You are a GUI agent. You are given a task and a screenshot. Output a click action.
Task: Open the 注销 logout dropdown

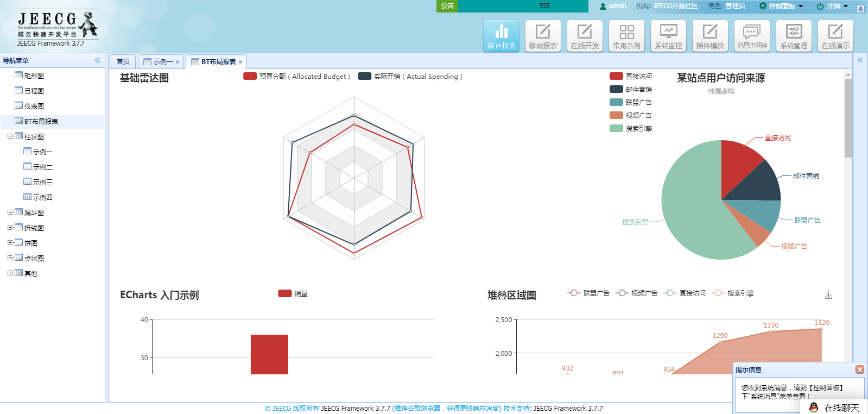click(832, 7)
